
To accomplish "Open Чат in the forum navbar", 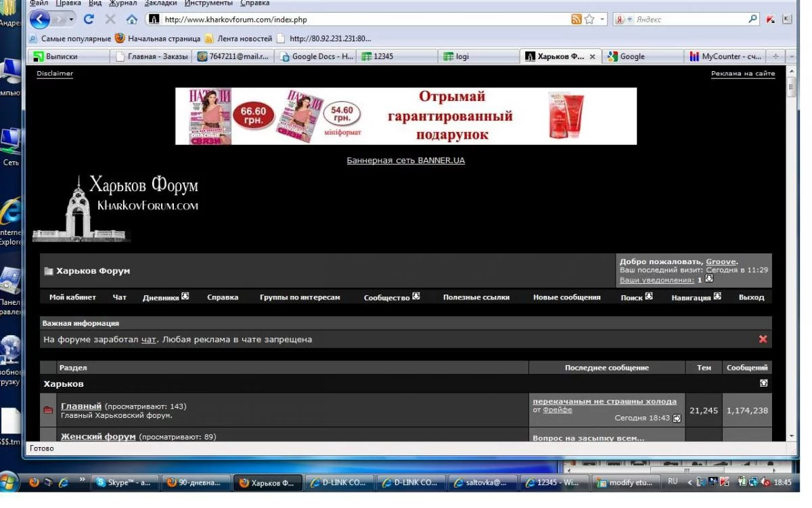I will [x=120, y=297].
